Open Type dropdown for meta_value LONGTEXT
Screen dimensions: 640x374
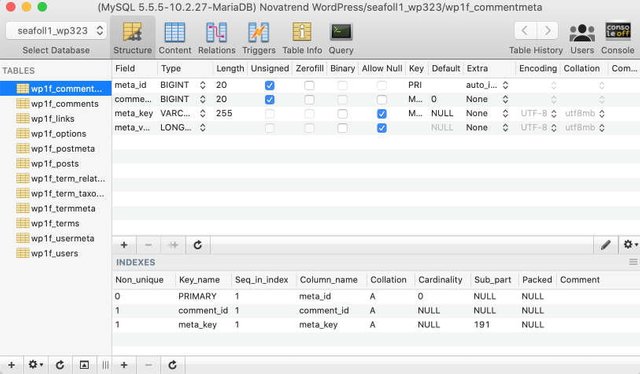click(x=202, y=128)
